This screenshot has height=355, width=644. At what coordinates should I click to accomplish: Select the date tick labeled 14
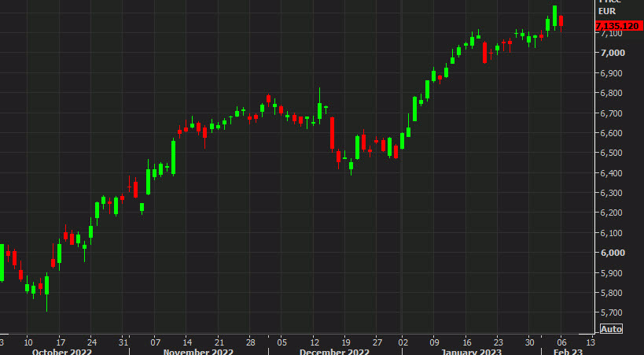pos(187,342)
